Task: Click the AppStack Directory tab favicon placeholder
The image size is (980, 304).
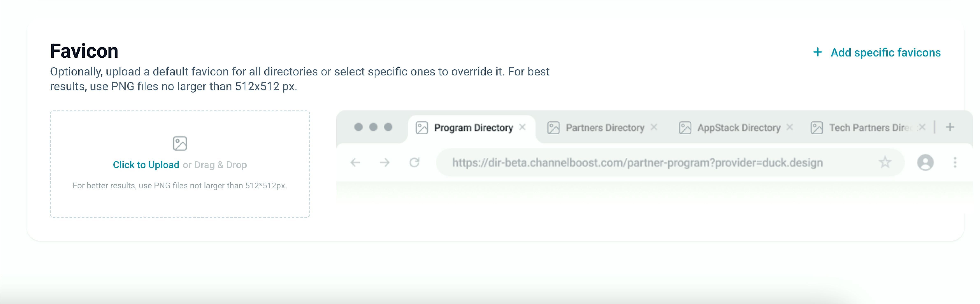Action: pyautogui.click(x=685, y=128)
